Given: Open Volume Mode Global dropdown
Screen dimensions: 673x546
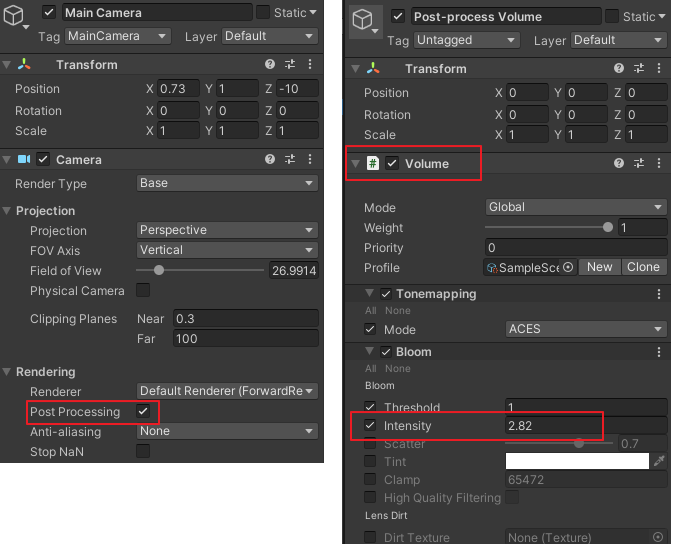Looking at the screenshot, I should 576,207.
